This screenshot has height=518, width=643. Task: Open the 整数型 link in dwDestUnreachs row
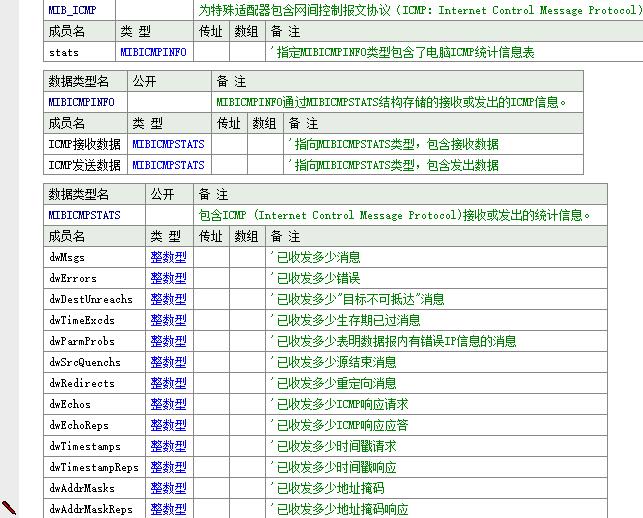click(x=169, y=299)
